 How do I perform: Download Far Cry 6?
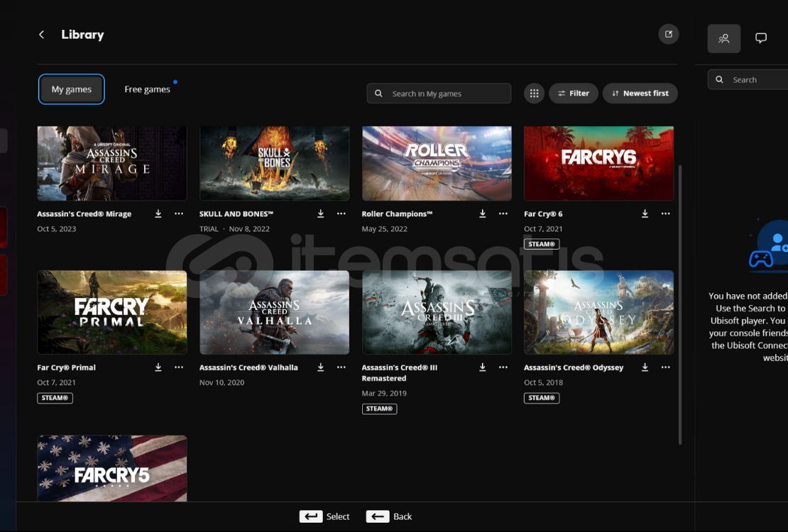[645, 214]
